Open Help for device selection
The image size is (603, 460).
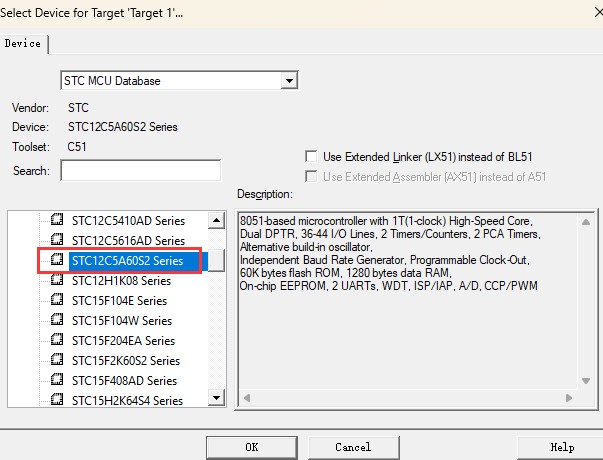pyautogui.click(x=561, y=447)
